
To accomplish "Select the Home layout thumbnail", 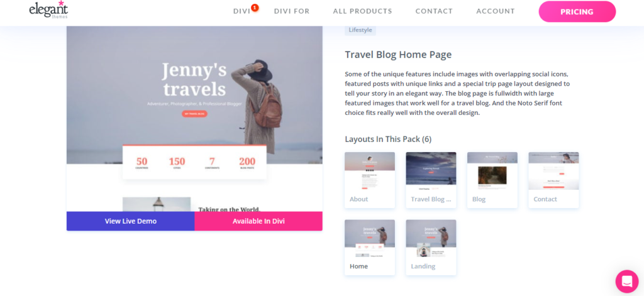I will pos(370,247).
